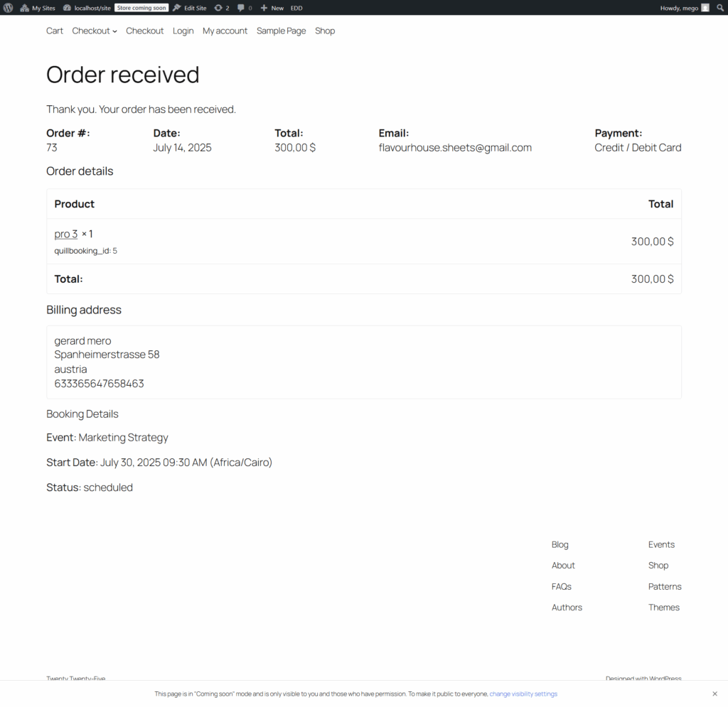Visit Patterns in the footer
Image resolution: width=728 pixels, height=707 pixels.
pyautogui.click(x=664, y=586)
